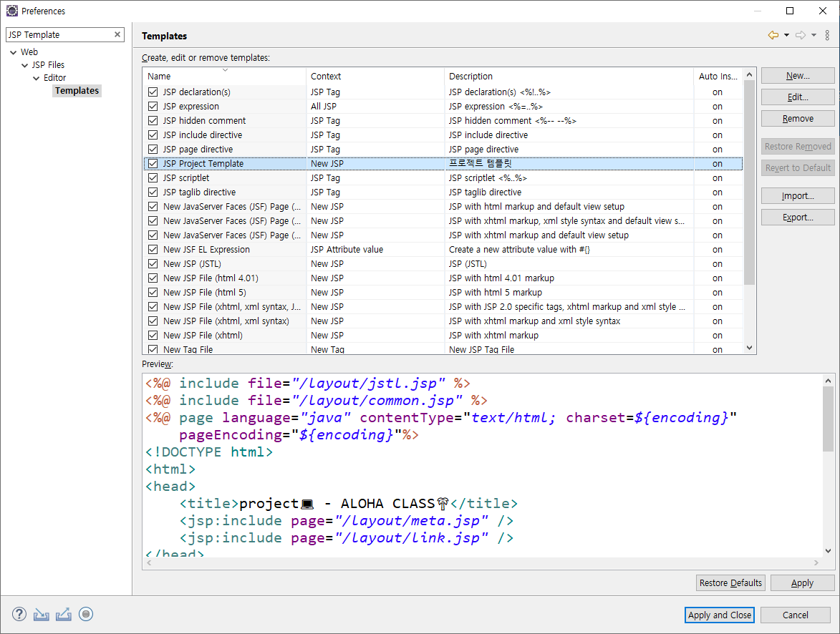This screenshot has height=634, width=840.
Task: Click the preview pane scroll up arrow
Action: click(829, 381)
